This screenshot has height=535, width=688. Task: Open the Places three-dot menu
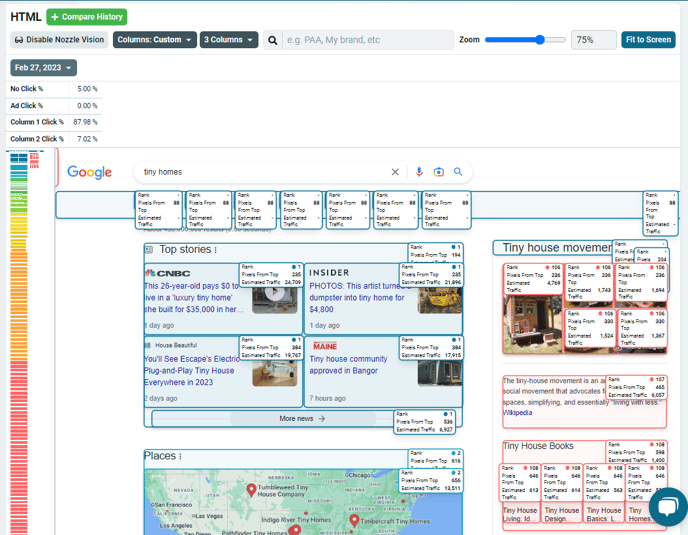[180, 456]
